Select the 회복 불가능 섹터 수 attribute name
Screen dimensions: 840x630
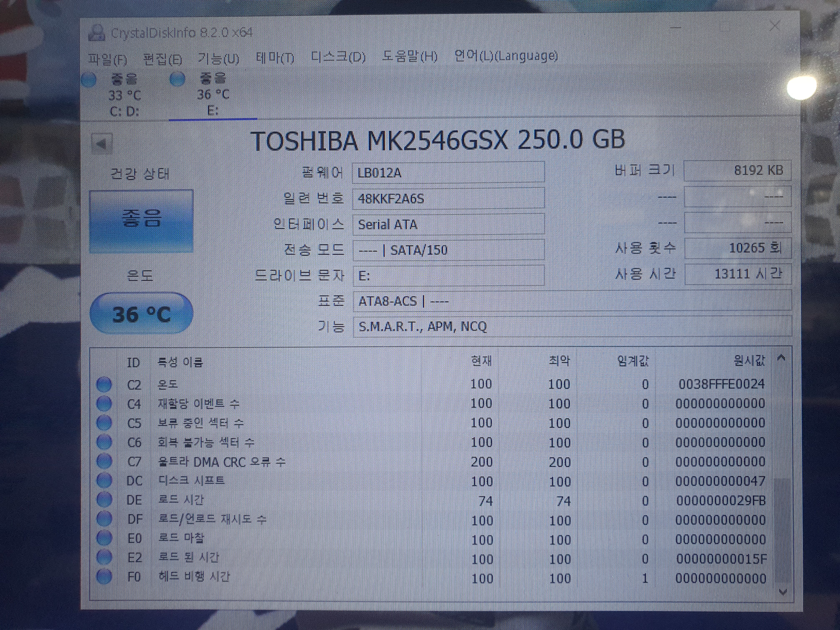(206, 442)
